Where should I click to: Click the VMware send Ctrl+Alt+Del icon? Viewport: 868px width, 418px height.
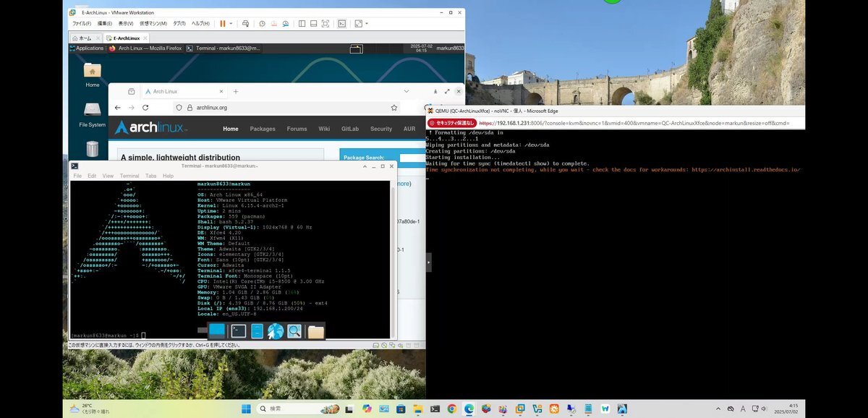(246, 23)
